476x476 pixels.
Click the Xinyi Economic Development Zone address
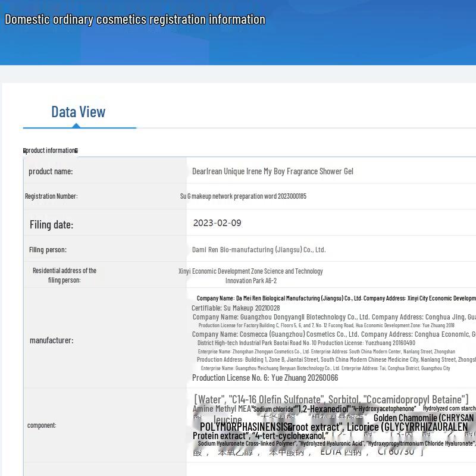[250, 275]
